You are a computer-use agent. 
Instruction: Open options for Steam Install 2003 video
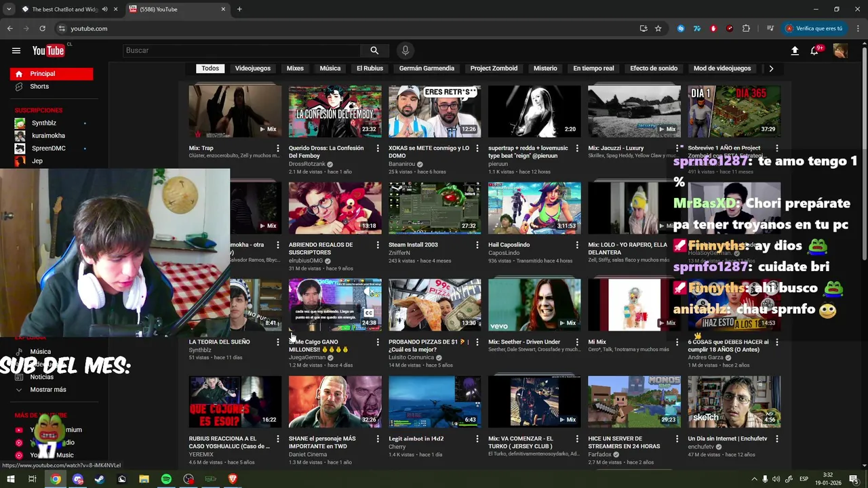coord(477,245)
